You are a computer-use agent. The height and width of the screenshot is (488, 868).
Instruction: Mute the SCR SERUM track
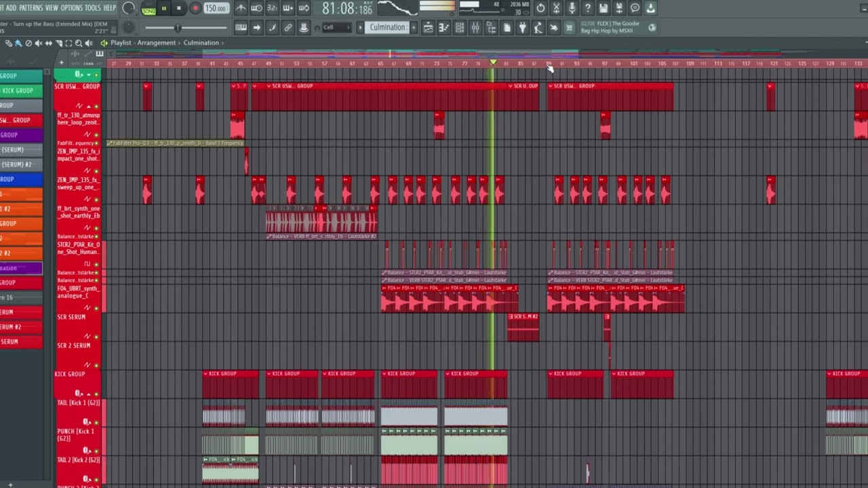(x=96, y=337)
